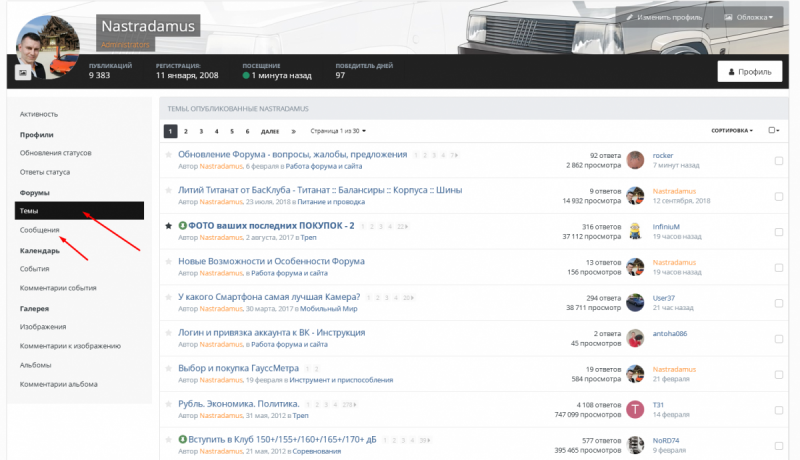Expand mini-pagination arrow of Вступить в Клуб topic
This screenshot has width=800, height=460.
pyautogui.click(x=425, y=440)
